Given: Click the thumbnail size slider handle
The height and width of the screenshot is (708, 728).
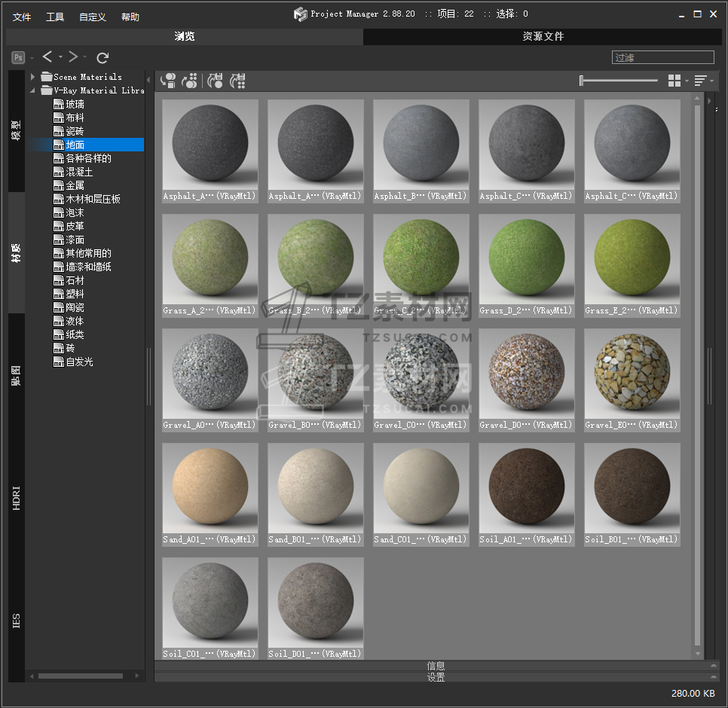Looking at the screenshot, I should tap(581, 81).
